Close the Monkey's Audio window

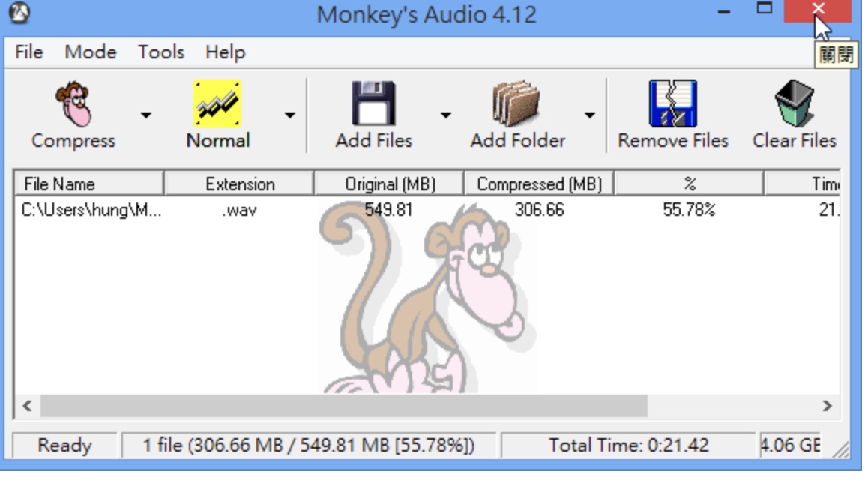(x=818, y=10)
